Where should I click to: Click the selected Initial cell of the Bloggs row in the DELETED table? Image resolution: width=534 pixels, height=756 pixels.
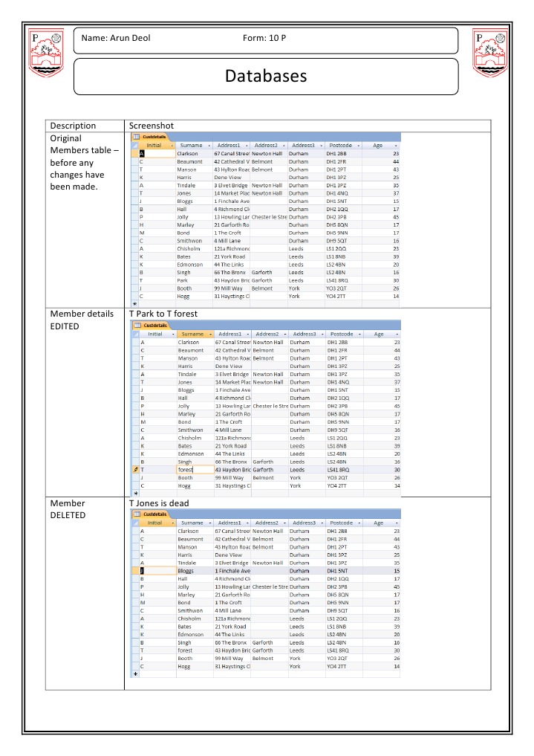click(x=157, y=571)
